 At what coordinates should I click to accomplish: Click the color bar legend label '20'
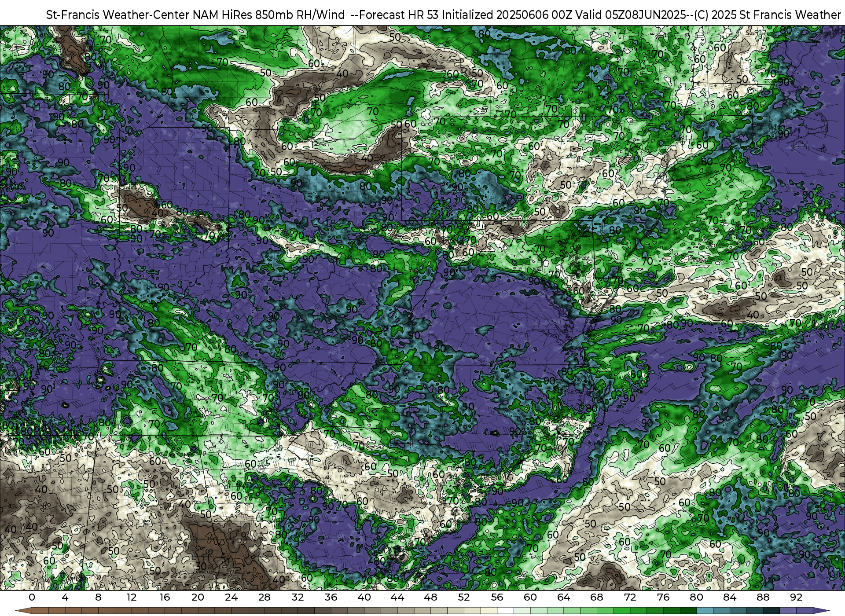tap(198, 597)
